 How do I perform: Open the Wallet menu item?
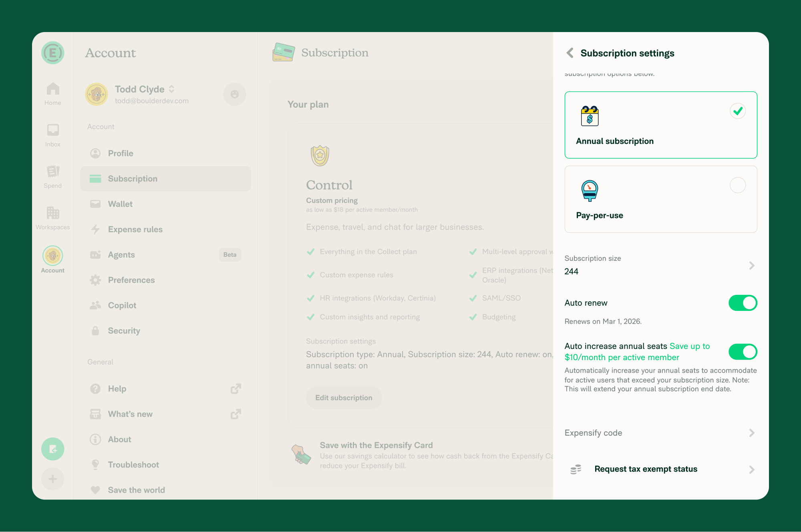pyautogui.click(x=166, y=204)
